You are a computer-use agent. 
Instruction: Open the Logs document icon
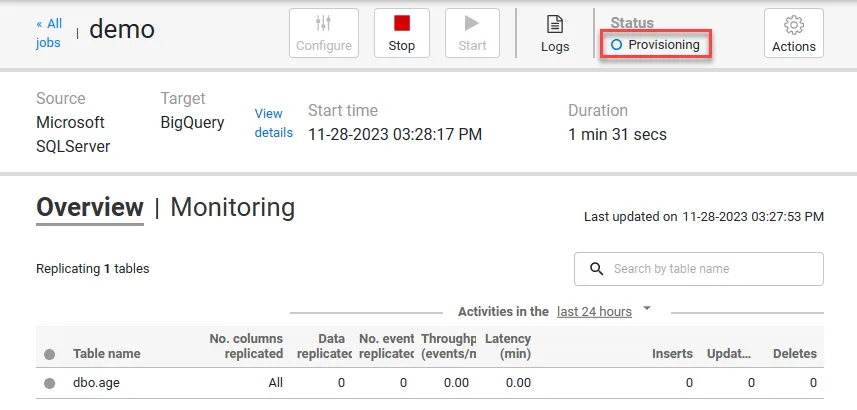coord(555,34)
